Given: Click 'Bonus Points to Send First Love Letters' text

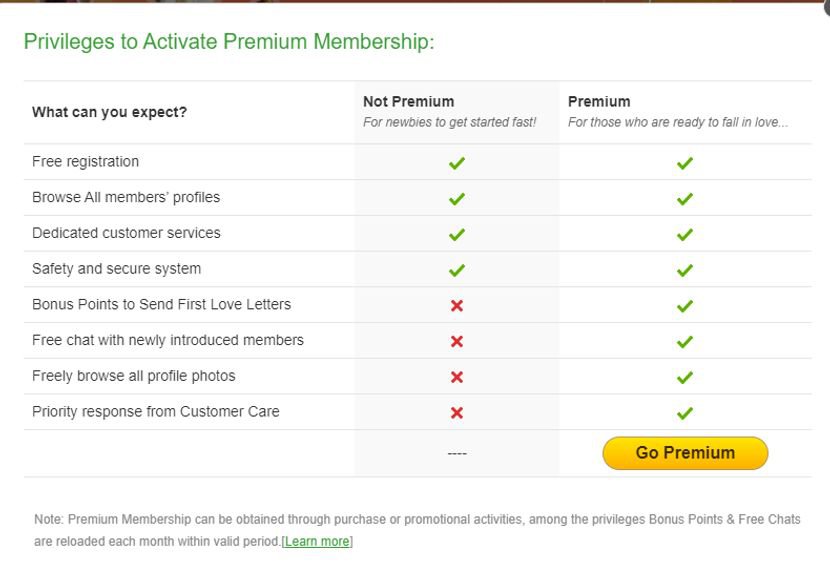Looking at the screenshot, I should [161, 304].
